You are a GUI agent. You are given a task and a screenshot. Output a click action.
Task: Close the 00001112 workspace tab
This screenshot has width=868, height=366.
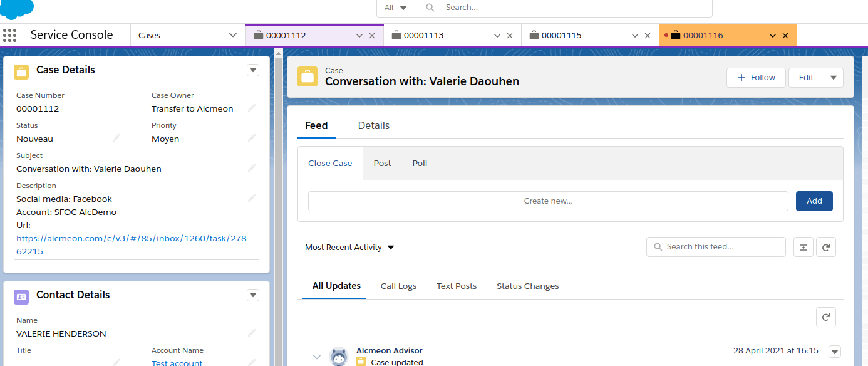coord(372,36)
